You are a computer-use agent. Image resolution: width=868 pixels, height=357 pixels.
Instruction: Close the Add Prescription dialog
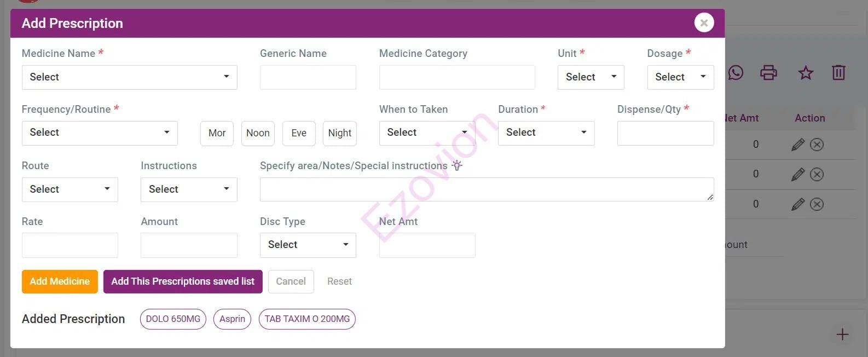[704, 23]
